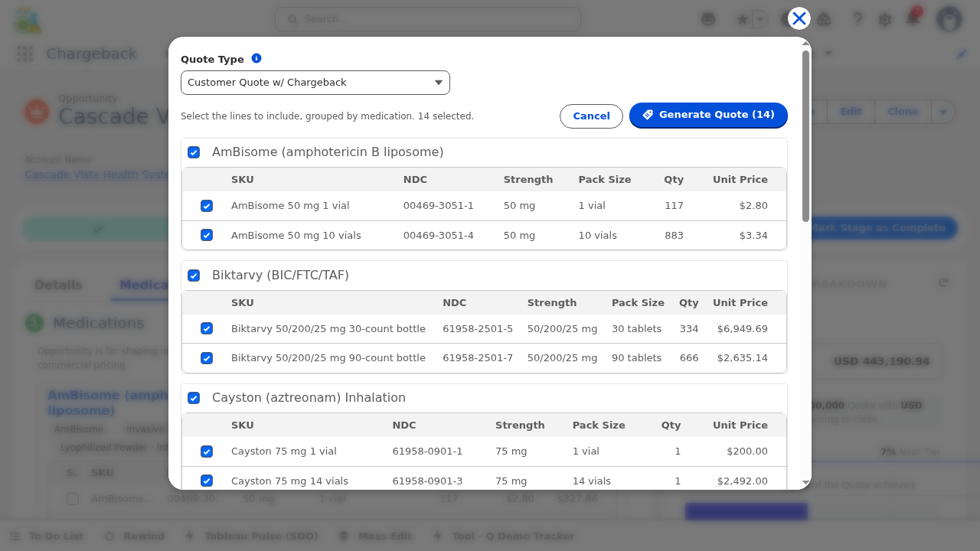This screenshot has height=551, width=980.
Task: Uncheck AmBisome 50 mg 1 vial row
Action: (x=207, y=206)
